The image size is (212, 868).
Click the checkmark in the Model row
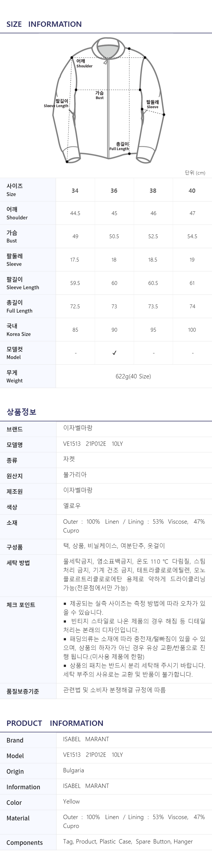click(x=114, y=353)
